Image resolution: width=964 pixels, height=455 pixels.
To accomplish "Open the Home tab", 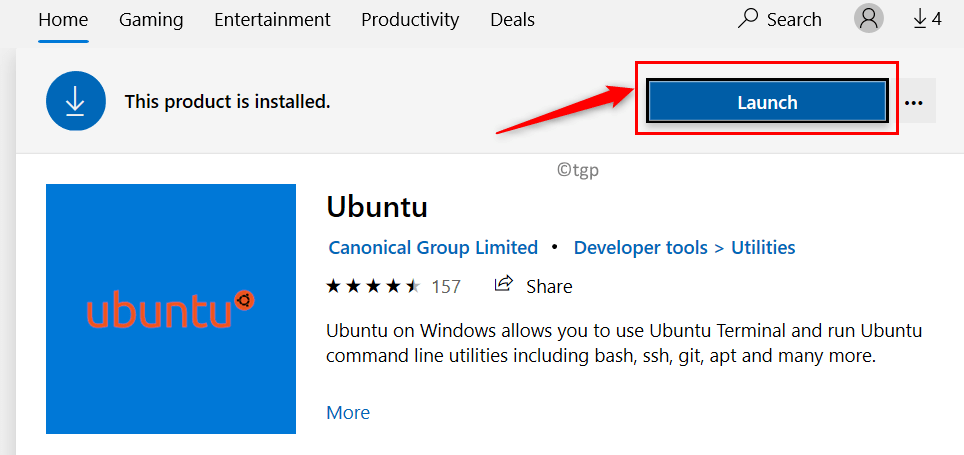I will [63, 20].
